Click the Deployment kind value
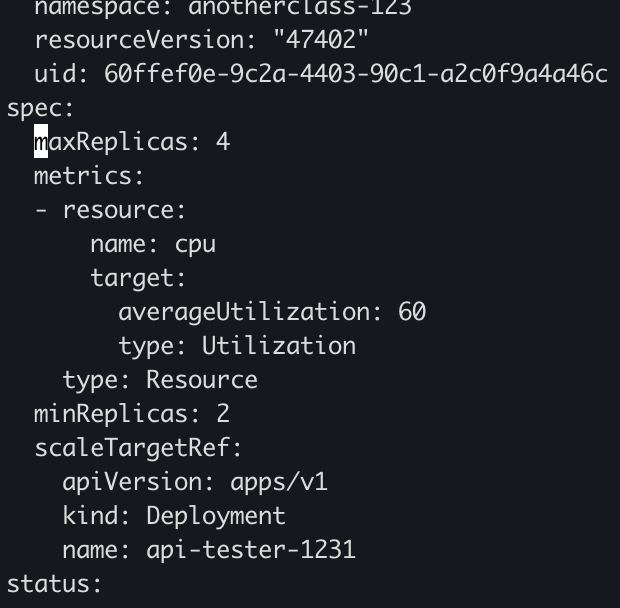This screenshot has height=608, width=620. [x=216, y=516]
